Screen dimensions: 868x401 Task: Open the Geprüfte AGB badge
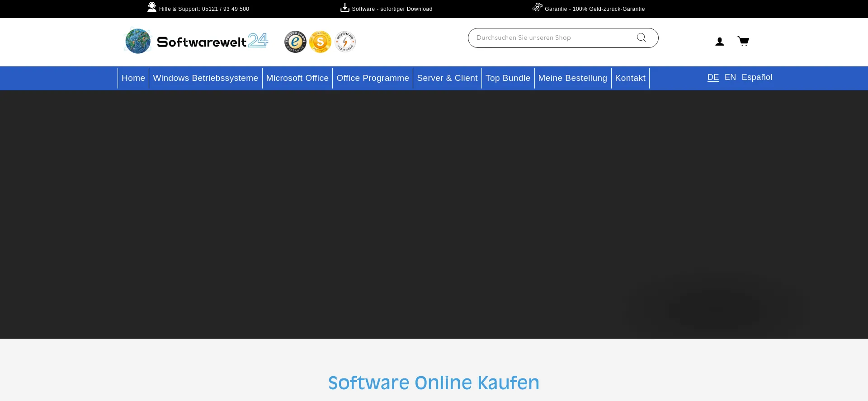[345, 42]
